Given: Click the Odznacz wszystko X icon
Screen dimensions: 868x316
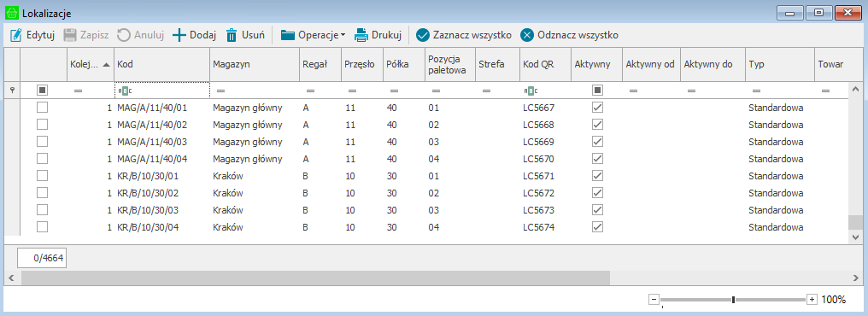Looking at the screenshot, I should (x=527, y=35).
